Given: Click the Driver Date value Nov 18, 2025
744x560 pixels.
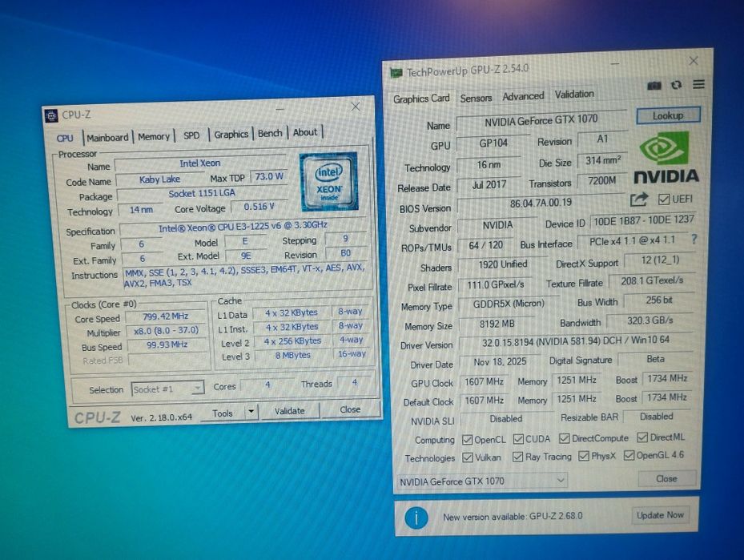Looking at the screenshot, I should 500,361.
